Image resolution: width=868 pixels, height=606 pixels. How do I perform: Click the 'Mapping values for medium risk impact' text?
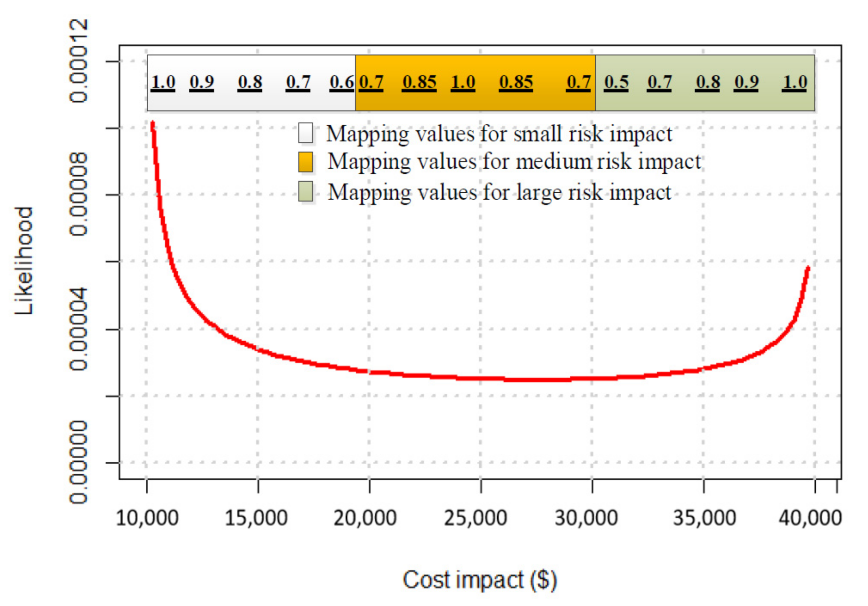point(514,162)
